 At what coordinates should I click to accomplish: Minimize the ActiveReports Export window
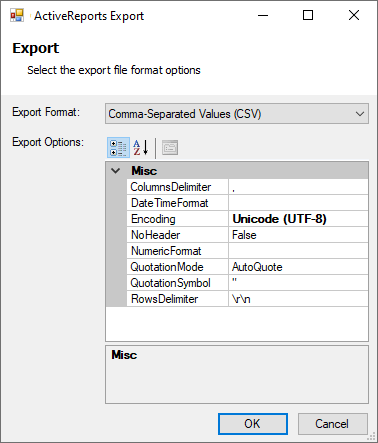263,15
